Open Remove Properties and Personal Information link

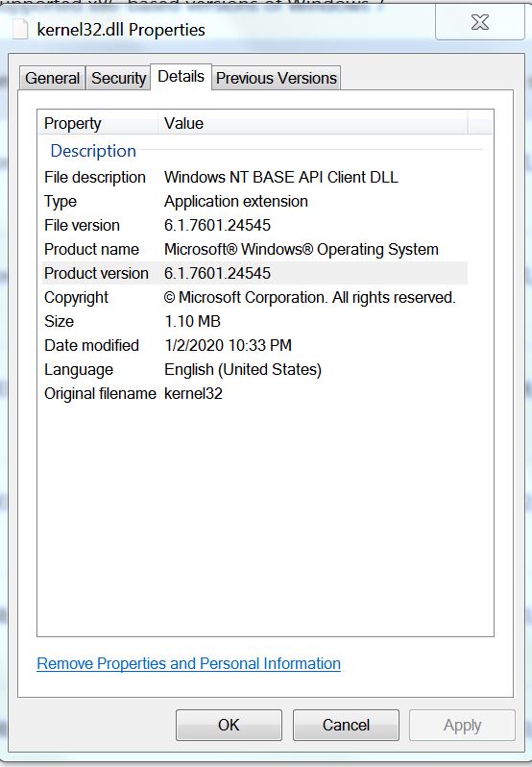point(188,664)
